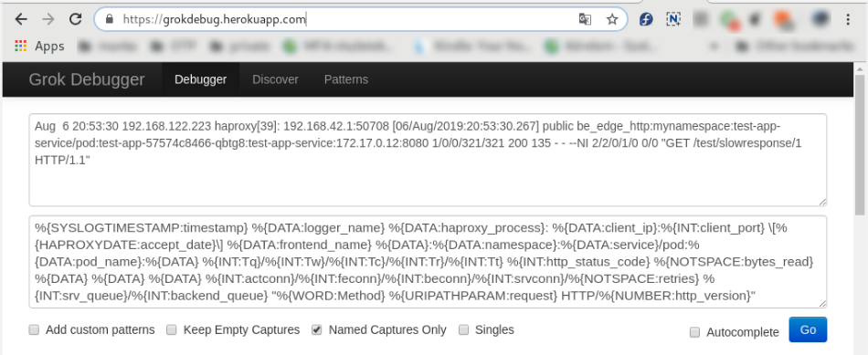Open the Apps shortcut in bookmarks bar
The height and width of the screenshot is (355, 868).
[39, 47]
